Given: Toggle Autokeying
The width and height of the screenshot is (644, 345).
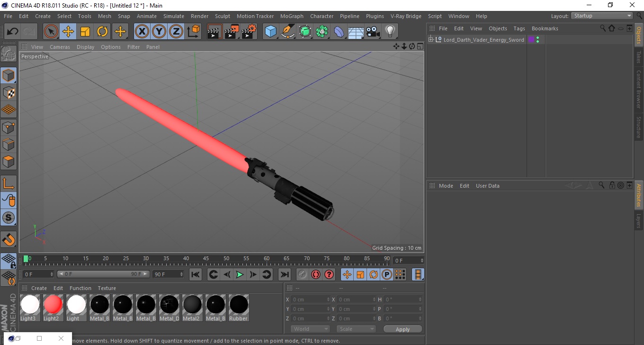Looking at the screenshot, I should pyautogui.click(x=315, y=274).
